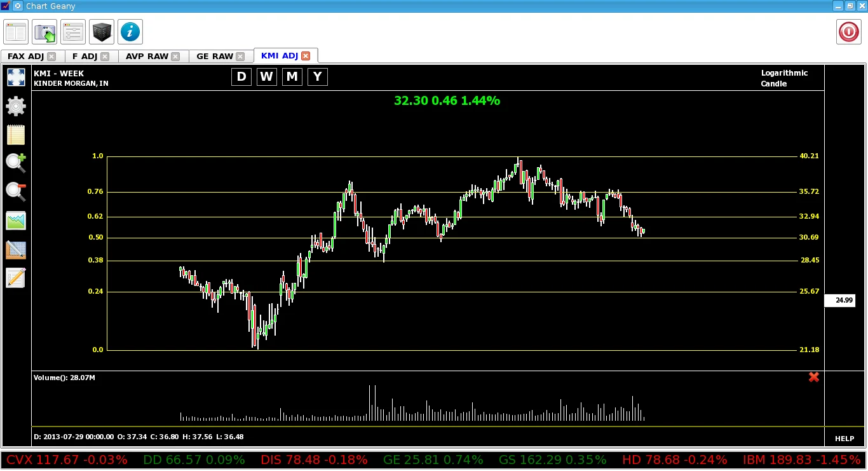Expand chart with the full-screen arrows icon
This screenshot has width=868, height=471.
(16, 78)
